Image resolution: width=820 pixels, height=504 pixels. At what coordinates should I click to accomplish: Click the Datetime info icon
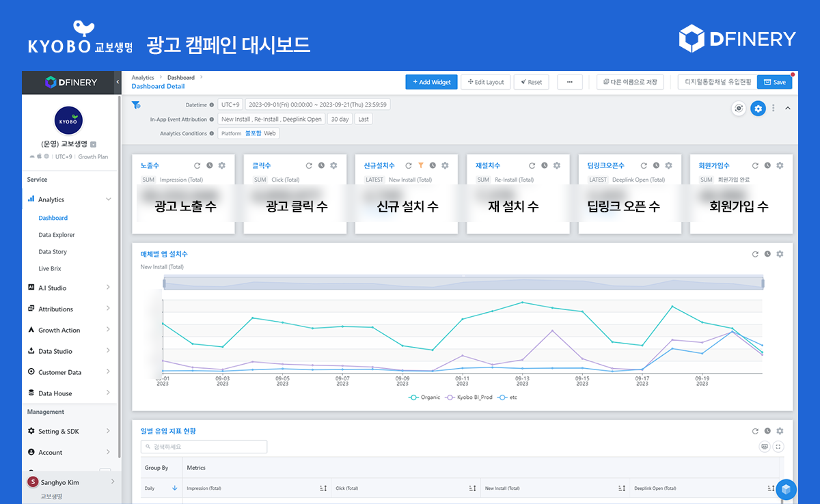click(x=212, y=105)
